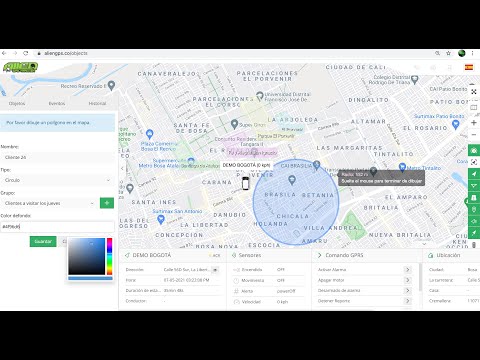
Task: Click the DEMO BOGOTÁ panel header
Action: click(x=152, y=255)
